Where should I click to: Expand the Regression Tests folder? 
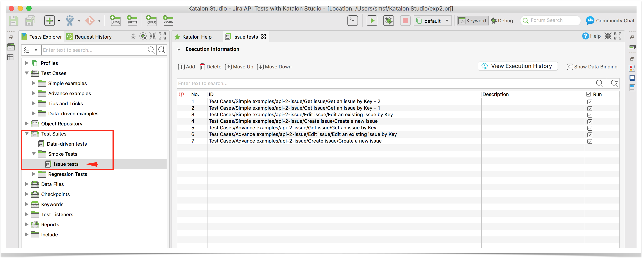[34, 174]
